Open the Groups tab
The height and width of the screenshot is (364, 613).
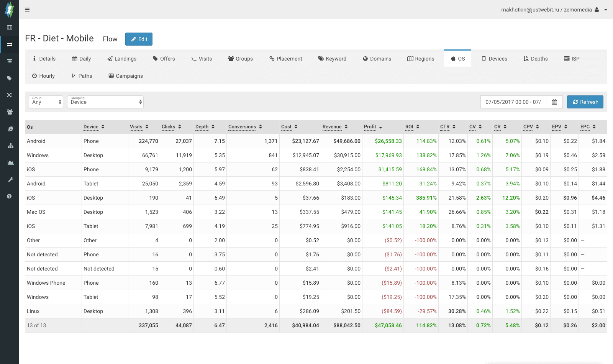coord(240,59)
